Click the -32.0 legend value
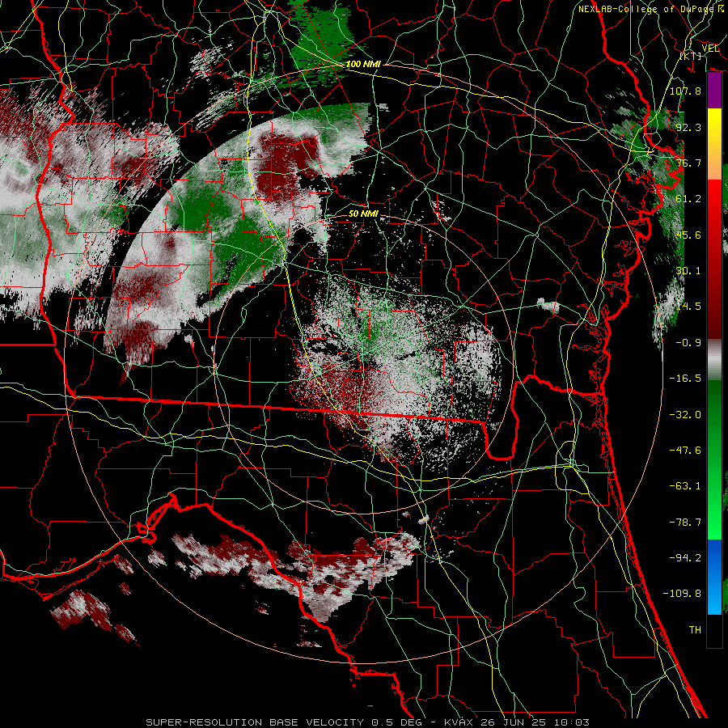This screenshot has height=728, width=728. point(685,415)
